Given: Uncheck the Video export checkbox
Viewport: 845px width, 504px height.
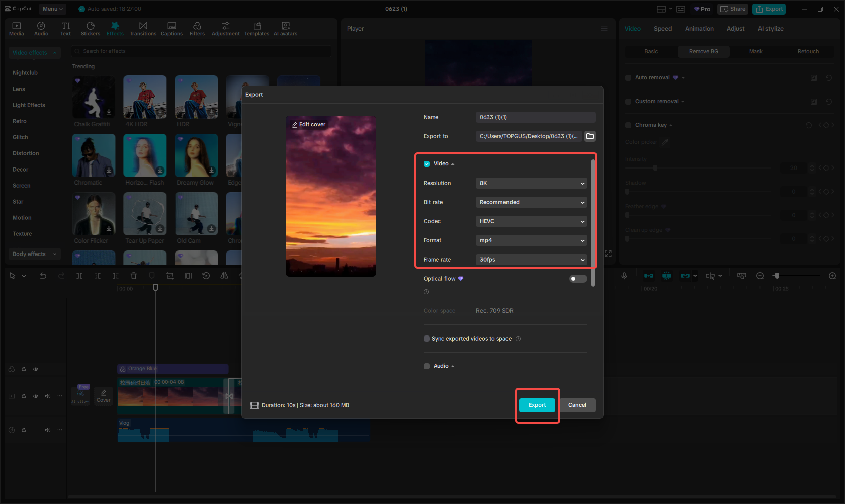Looking at the screenshot, I should 427,164.
